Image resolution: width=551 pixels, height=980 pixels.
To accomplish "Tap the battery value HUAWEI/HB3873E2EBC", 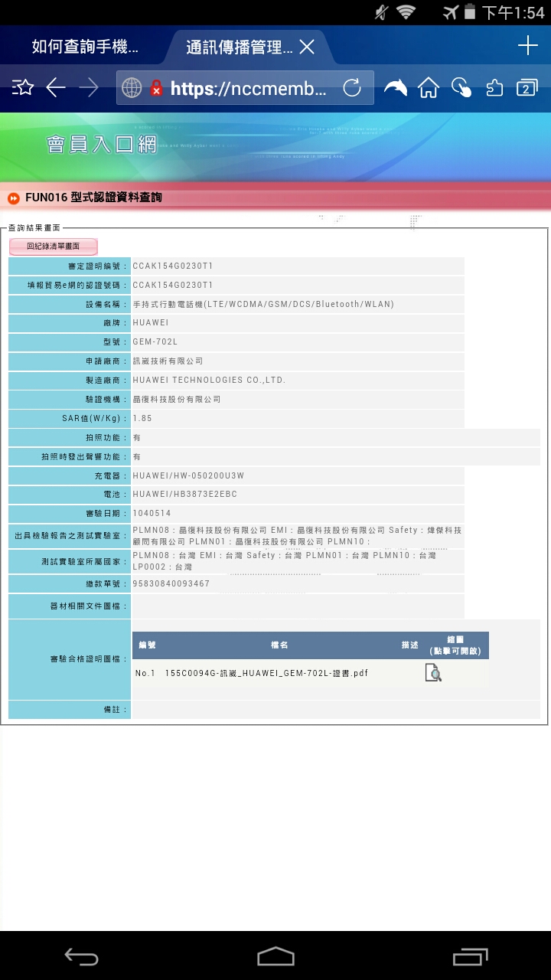I will 185,494.
